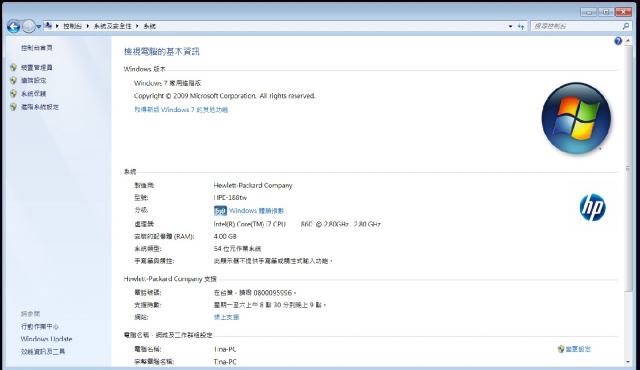640x370 pixels.
Task: Click the Hewlett-Packard Company manufacturer value
Action: click(253, 185)
